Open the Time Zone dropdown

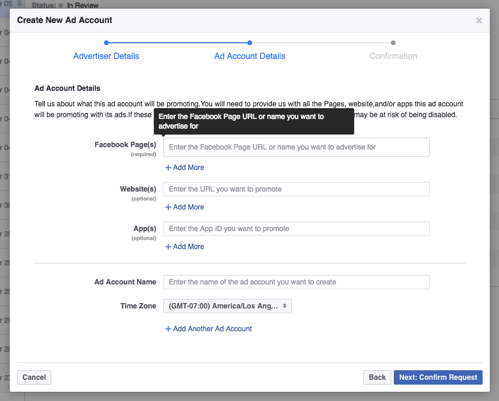click(x=227, y=306)
